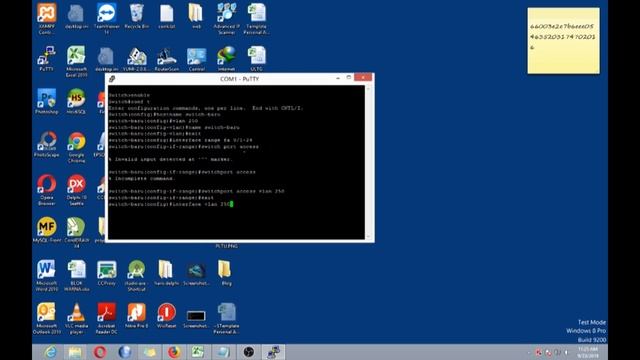This screenshot has width=640, height=360.
Task: Open the Template Personal A file at top row
Action: tap(256, 18)
